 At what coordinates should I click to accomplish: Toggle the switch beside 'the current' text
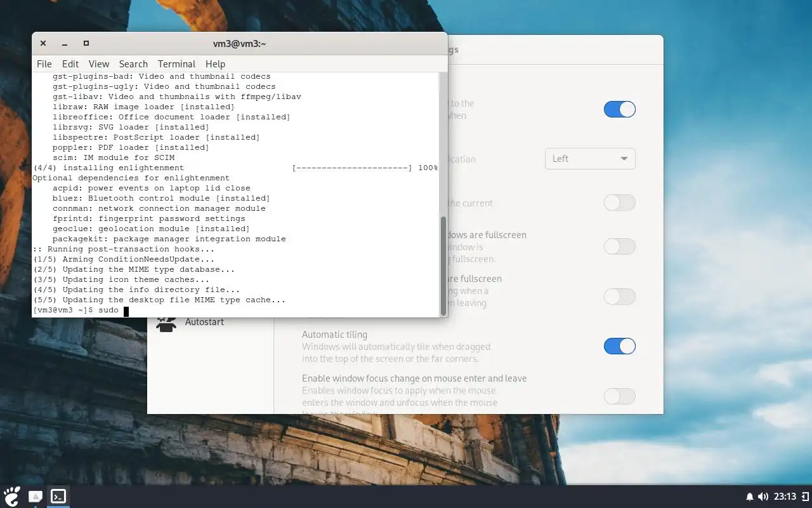pos(619,203)
